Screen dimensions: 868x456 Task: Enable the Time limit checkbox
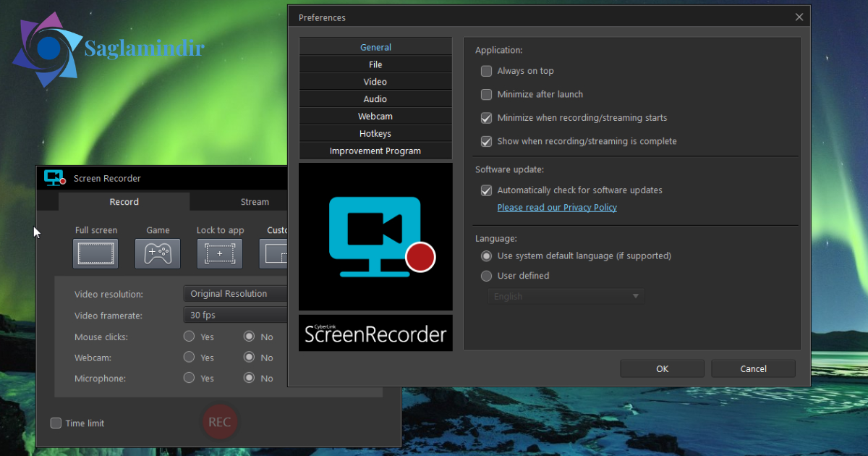click(56, 423)
